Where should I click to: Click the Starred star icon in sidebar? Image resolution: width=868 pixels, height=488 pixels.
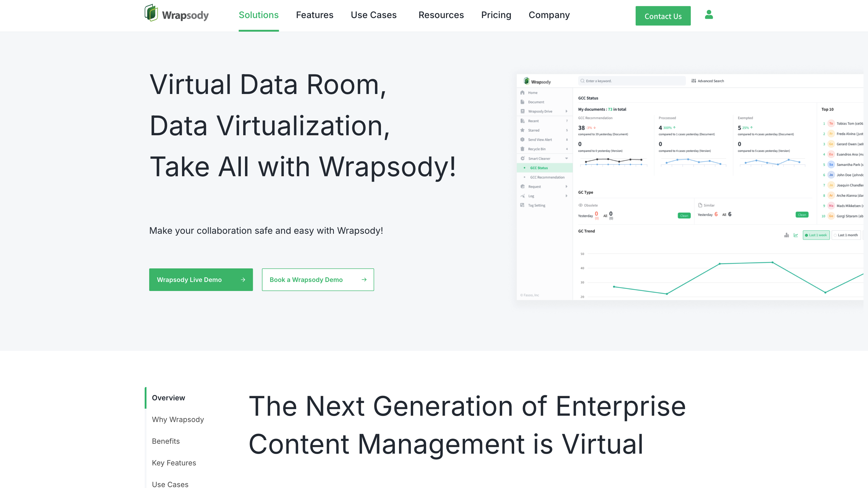[x=522, y=130]
